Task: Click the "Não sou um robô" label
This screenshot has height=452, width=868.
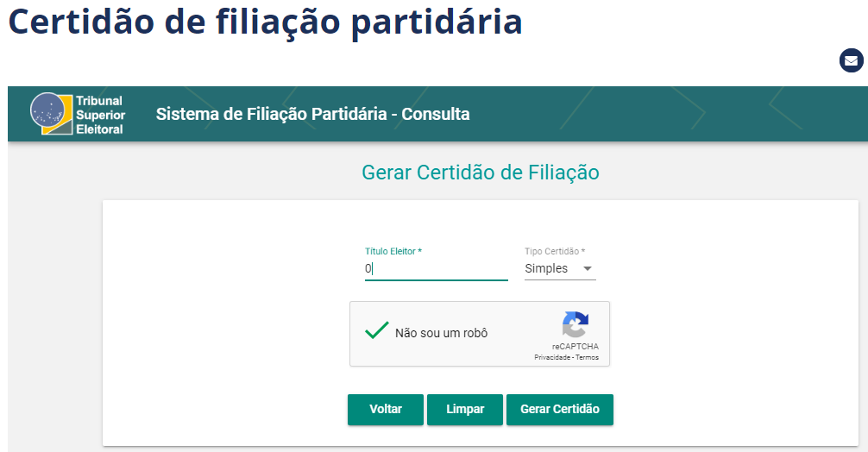Action: (x=441, y=333)
